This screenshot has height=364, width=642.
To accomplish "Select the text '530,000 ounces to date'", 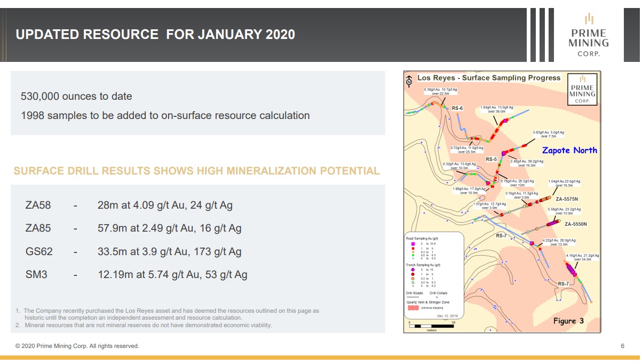I will point(76,97).
